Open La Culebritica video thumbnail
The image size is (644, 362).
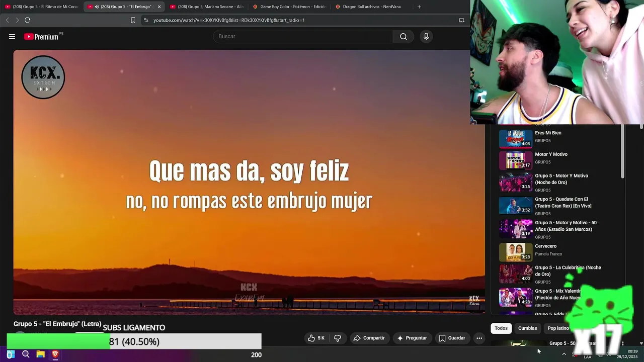tap(516, 274)
